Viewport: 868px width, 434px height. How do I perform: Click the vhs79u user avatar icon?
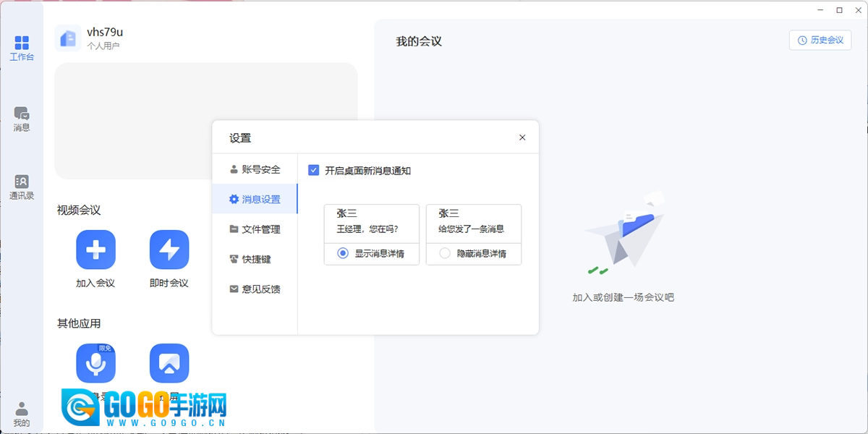pyautogui.click(x=68, y=38)
